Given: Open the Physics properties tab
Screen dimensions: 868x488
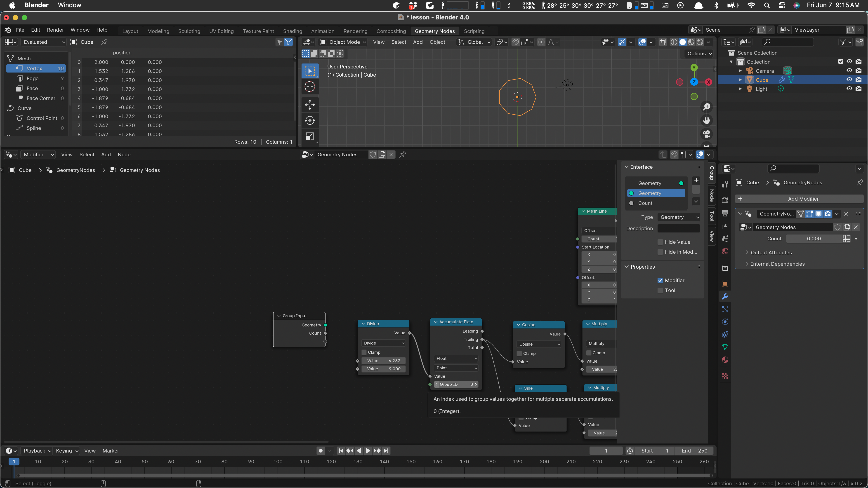Looking at the screenshot, I should pyautogui.click(x=725, y=322).
